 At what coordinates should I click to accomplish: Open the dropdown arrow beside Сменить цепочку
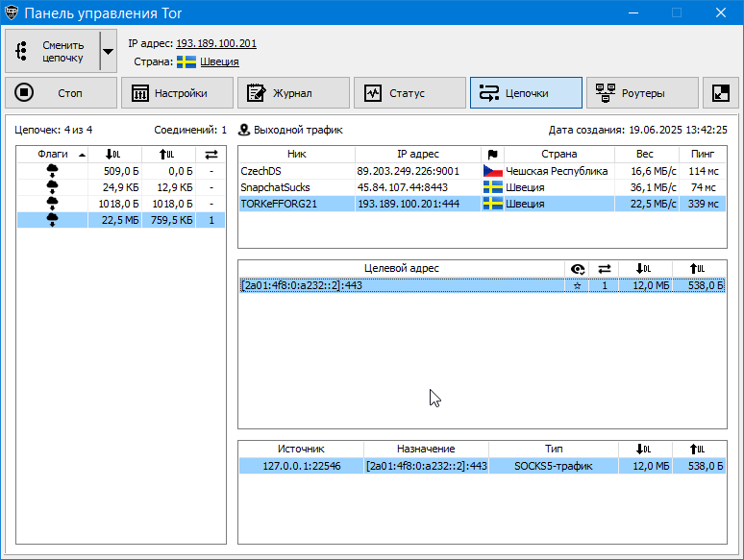pos(109,51)
